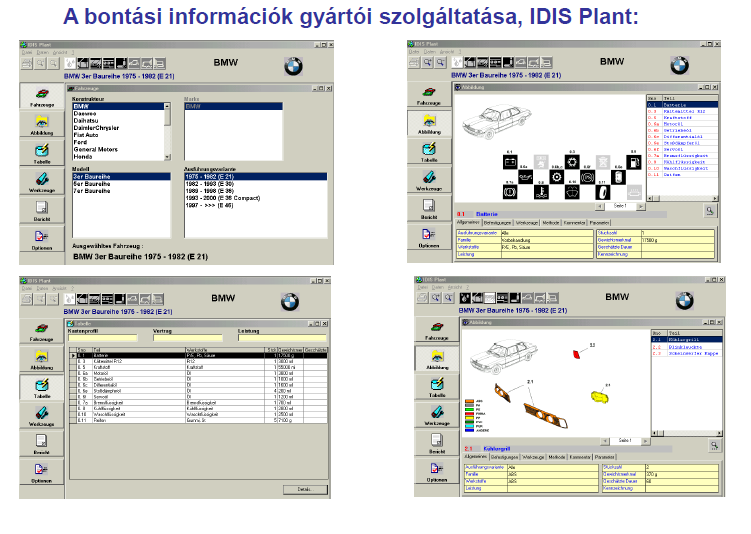Open the Datei menu in the Fahrzeuge window
751x534 pixels.
pyautogui.click(x=27, y=52)
